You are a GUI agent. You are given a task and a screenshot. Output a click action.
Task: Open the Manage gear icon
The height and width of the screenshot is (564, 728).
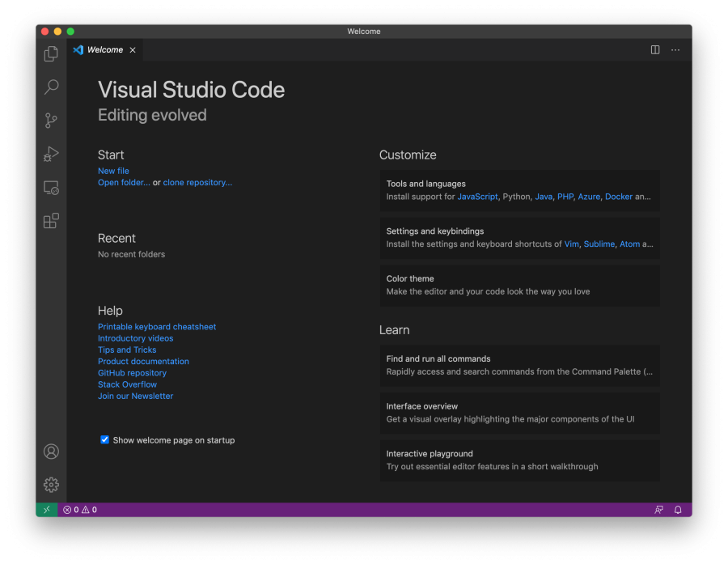(51, 485)
